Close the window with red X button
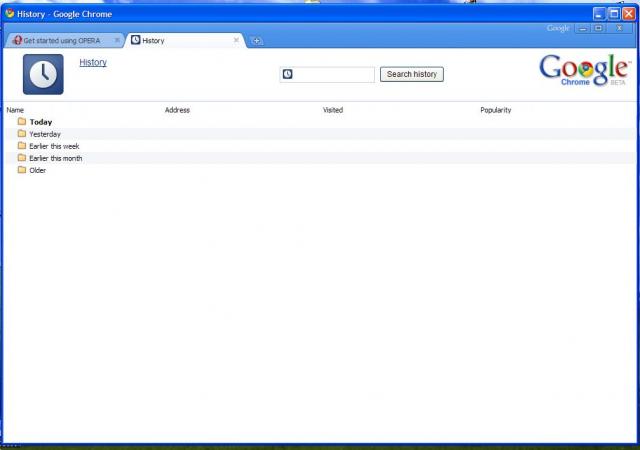Screen dimensions: 640x450 [x=629, y=14]
